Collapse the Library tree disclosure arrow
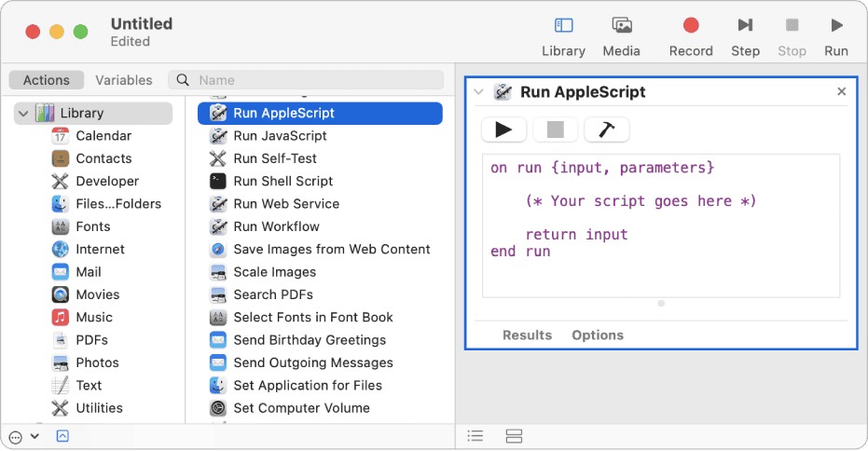868x451 pixels. coord(22,114)
